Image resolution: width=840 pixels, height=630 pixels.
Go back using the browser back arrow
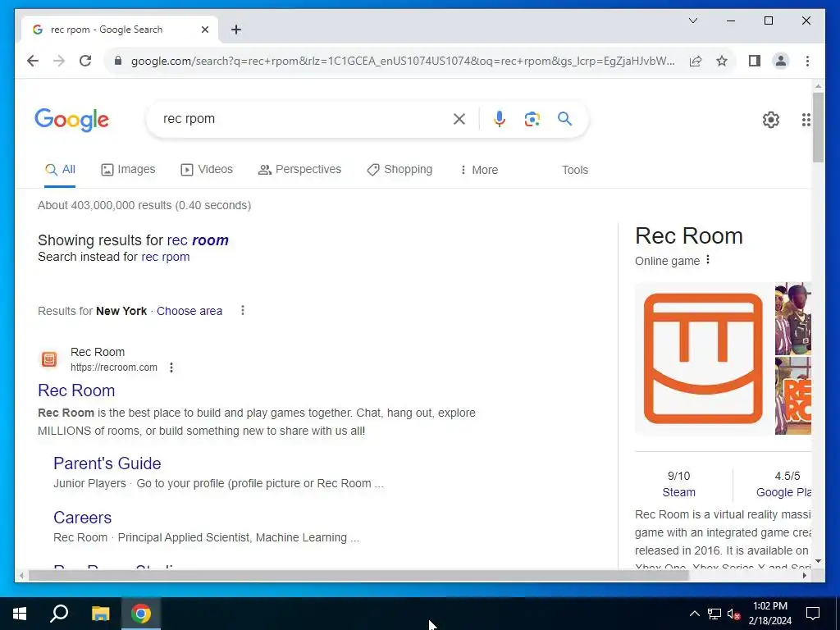33,61
